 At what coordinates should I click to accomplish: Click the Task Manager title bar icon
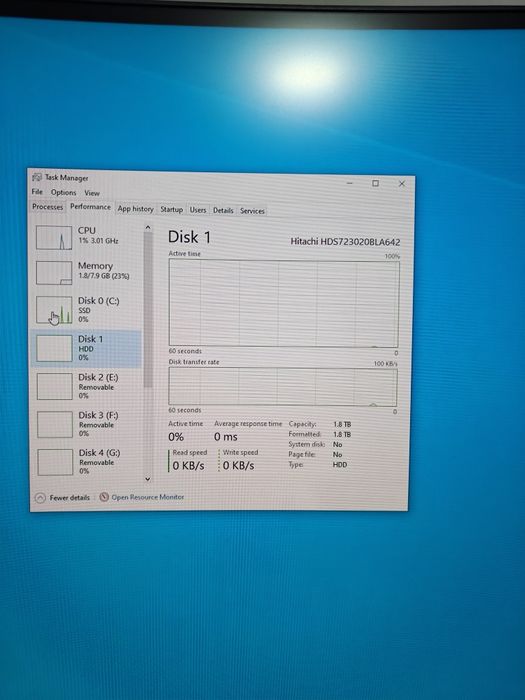[x=37, y=177]
